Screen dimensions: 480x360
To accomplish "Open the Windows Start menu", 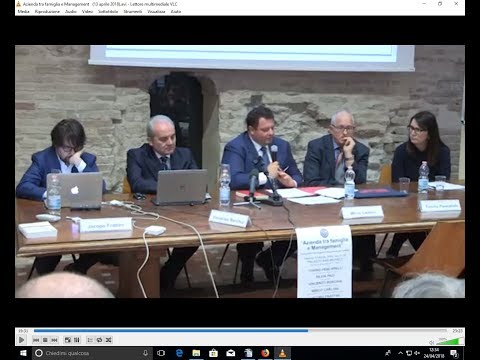I will [x=23, y=353].
